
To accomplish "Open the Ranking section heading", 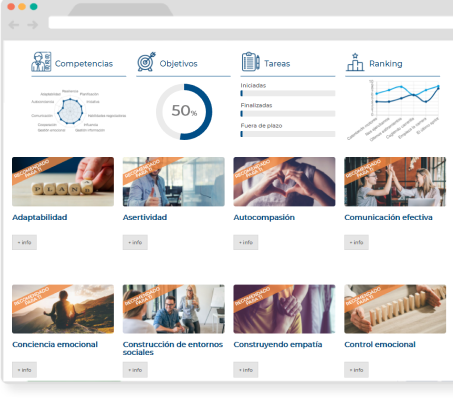I will coord(386,64).
